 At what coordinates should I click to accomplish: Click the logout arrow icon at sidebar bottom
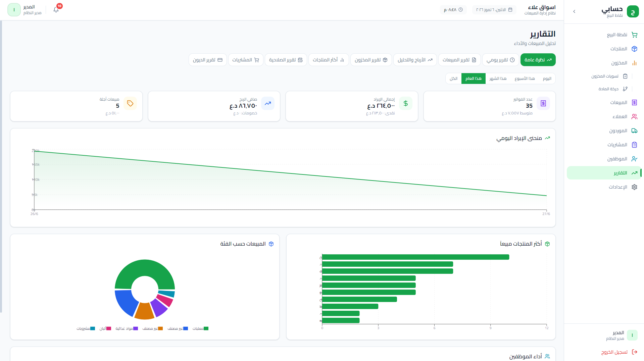click(x=635, y=352)
